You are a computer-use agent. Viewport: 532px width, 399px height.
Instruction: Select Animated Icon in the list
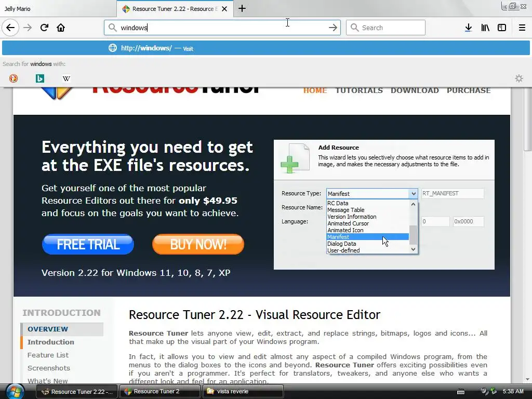368,230
